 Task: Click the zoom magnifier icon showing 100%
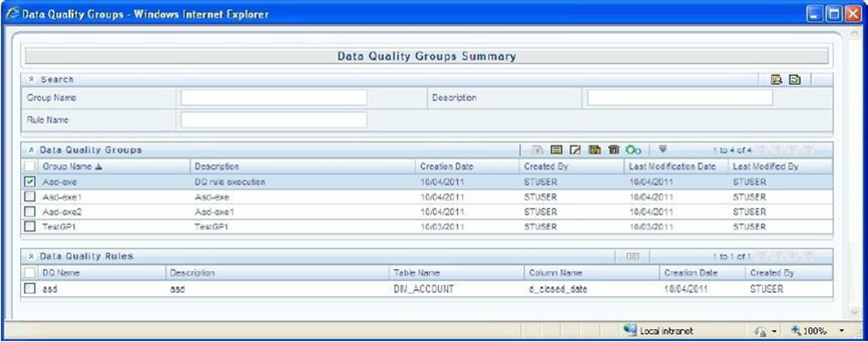796,330
